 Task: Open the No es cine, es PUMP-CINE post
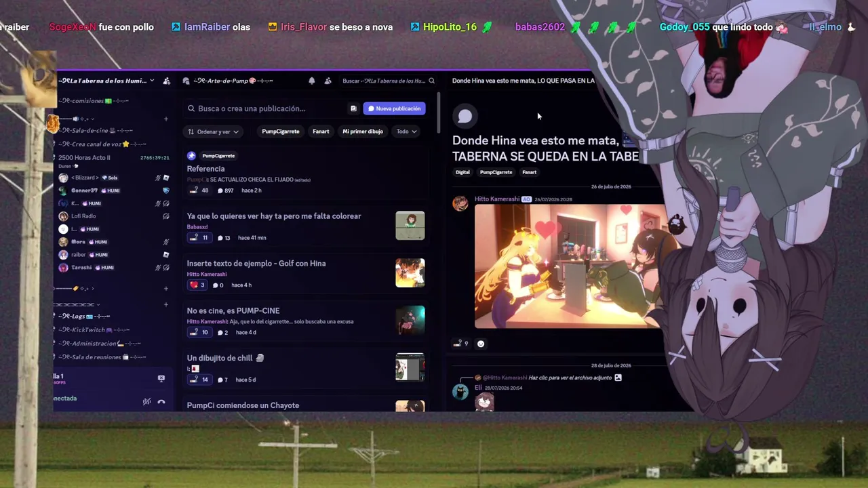click(233, 310)
